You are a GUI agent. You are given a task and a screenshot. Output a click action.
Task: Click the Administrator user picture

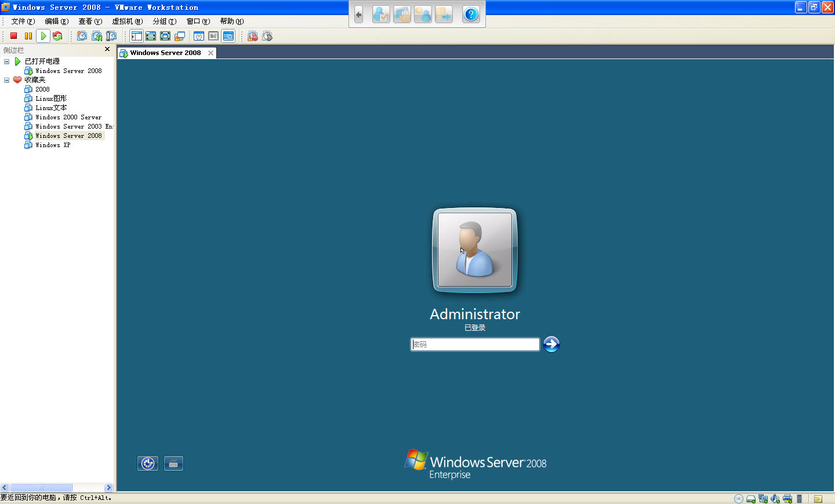tap(475, 250)
